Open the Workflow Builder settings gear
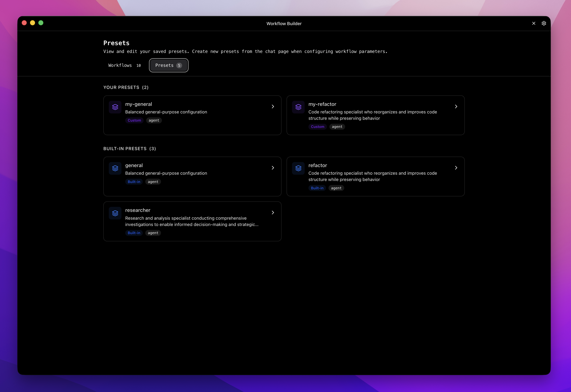The width and height of the screenshot is (571, 392). click(544, 23)
